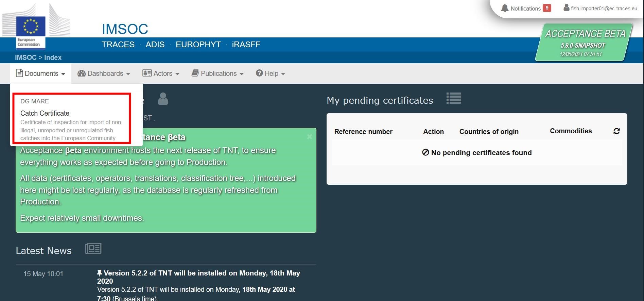Click the IMSOC title heading
This screenshot has height=301, width=644.
[x=125, y=29]
